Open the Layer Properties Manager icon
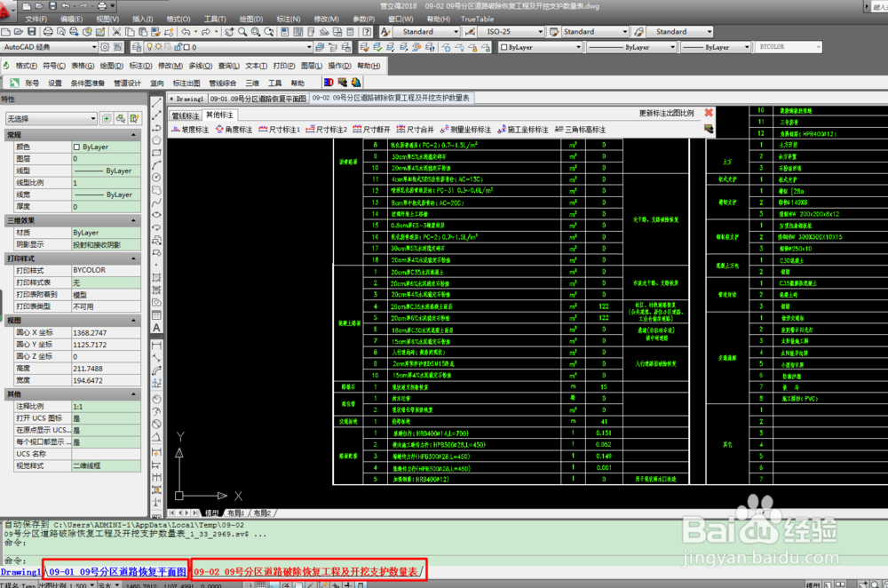The image size is (888, 588). 137,47
